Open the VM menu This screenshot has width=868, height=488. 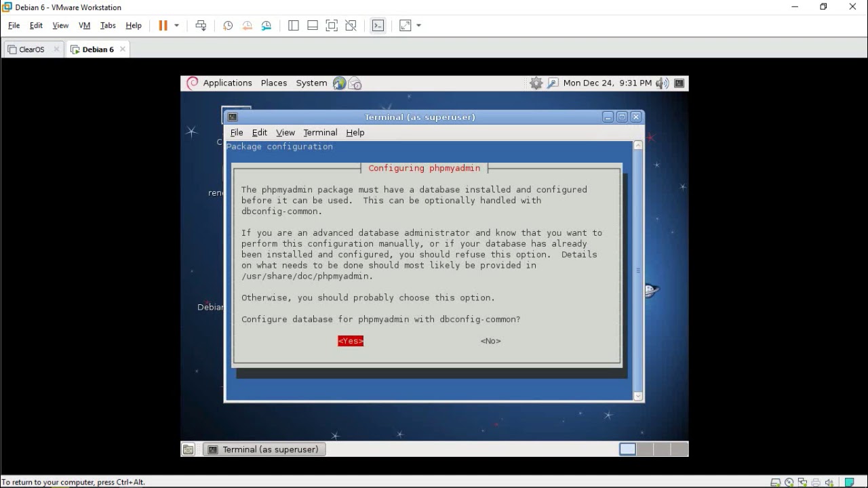click(x=85, y=26)
